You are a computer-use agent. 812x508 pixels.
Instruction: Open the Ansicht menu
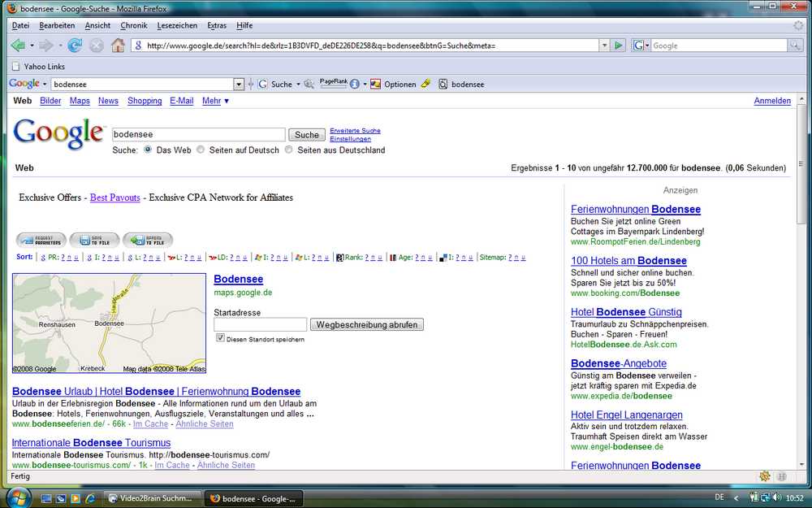click(x=98, y=25)
